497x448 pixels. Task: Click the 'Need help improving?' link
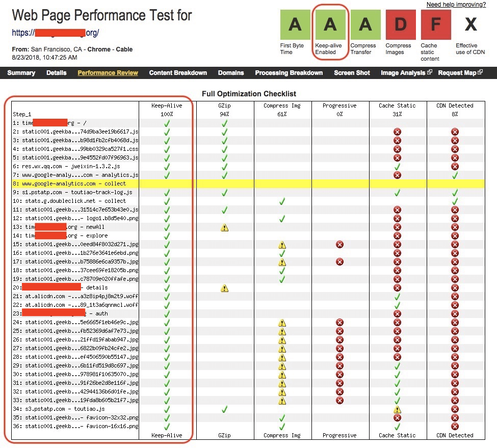click(x=456, y=5)
